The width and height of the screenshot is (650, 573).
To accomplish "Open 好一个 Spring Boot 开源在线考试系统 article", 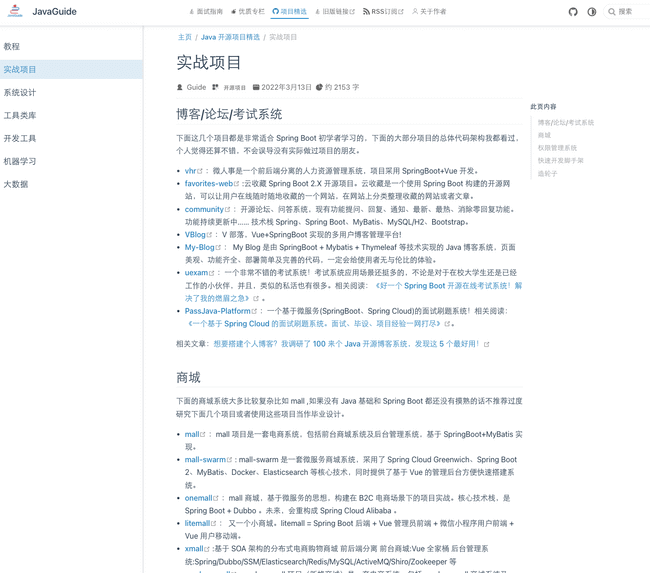I will click(449, 286).
